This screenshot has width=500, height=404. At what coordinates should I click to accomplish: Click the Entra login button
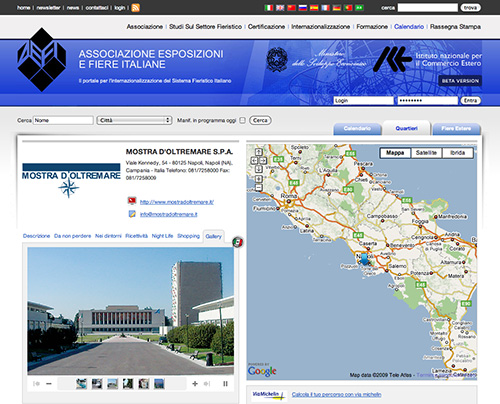pyautogui.click(x=470, y=100)
